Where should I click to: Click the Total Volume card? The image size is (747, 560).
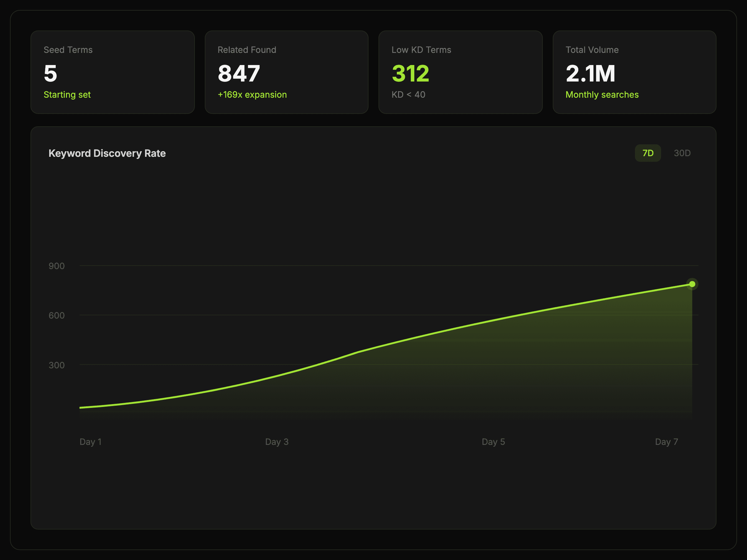[634, 72]
